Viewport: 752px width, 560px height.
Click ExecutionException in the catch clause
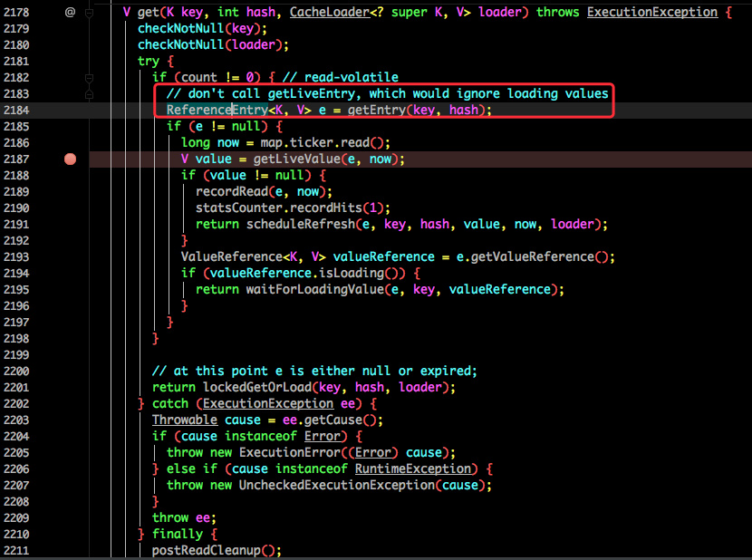(267, 403)
